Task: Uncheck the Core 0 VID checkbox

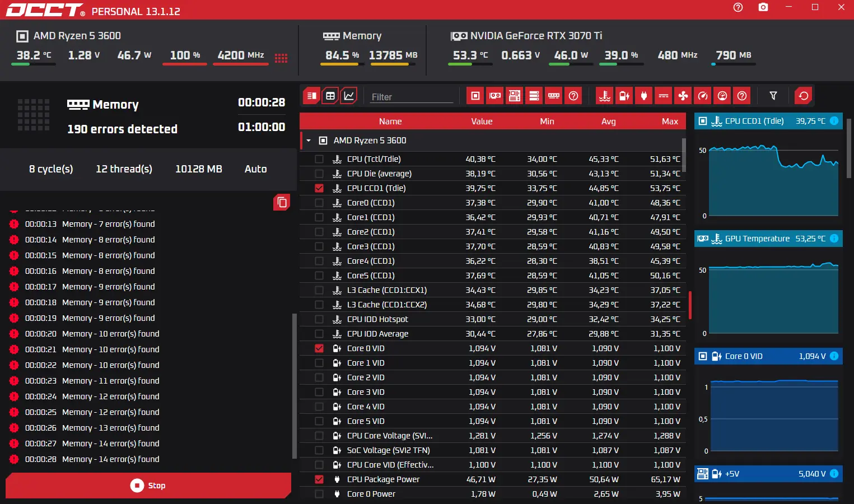Action: pyautogui.click(x=319, y=348)
